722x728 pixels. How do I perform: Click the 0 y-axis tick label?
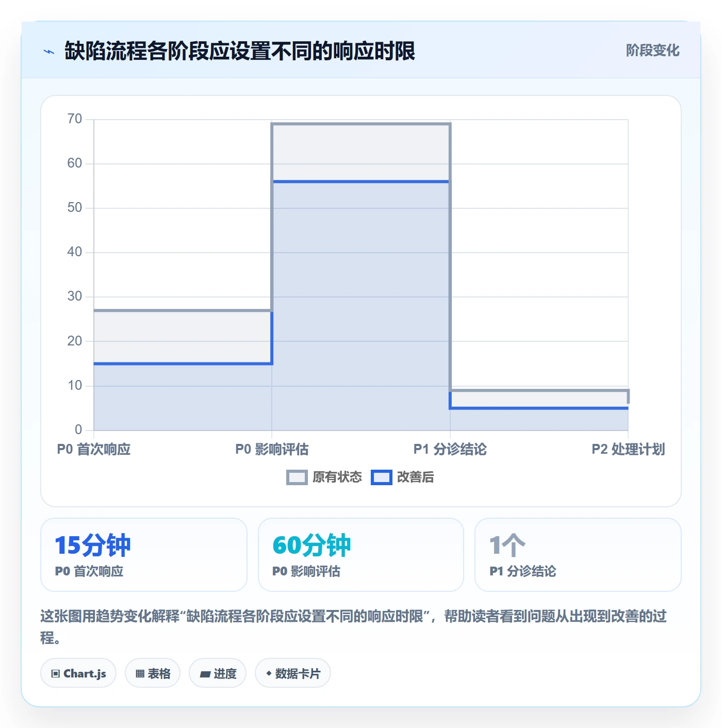(78, 429)
